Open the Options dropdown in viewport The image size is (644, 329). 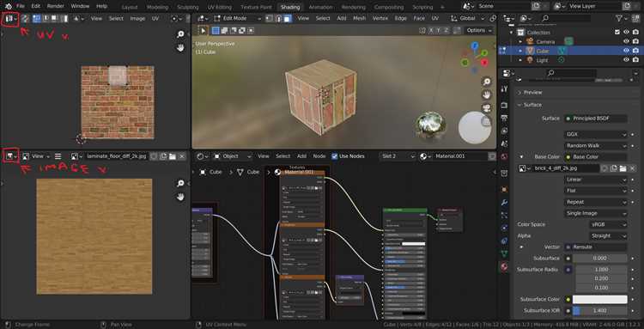(x=478, y=30)
